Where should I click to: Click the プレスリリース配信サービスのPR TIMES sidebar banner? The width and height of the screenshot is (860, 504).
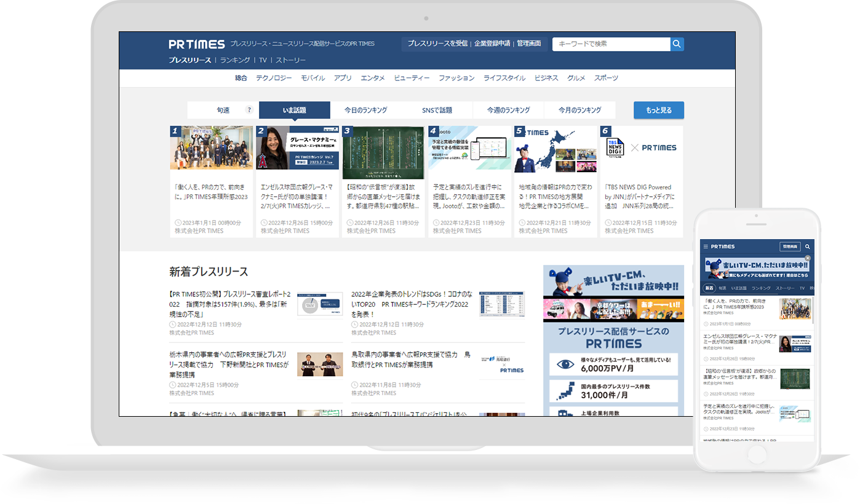click(613, 369)
